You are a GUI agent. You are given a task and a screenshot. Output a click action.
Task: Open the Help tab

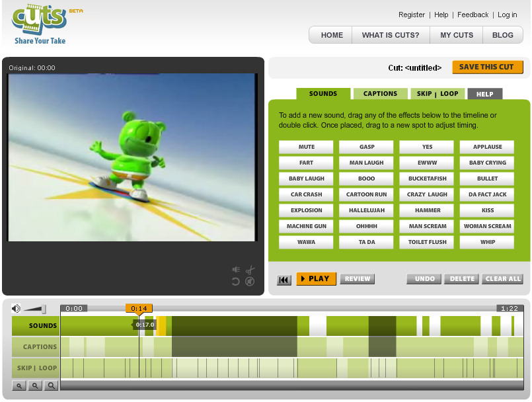[484, 94]
